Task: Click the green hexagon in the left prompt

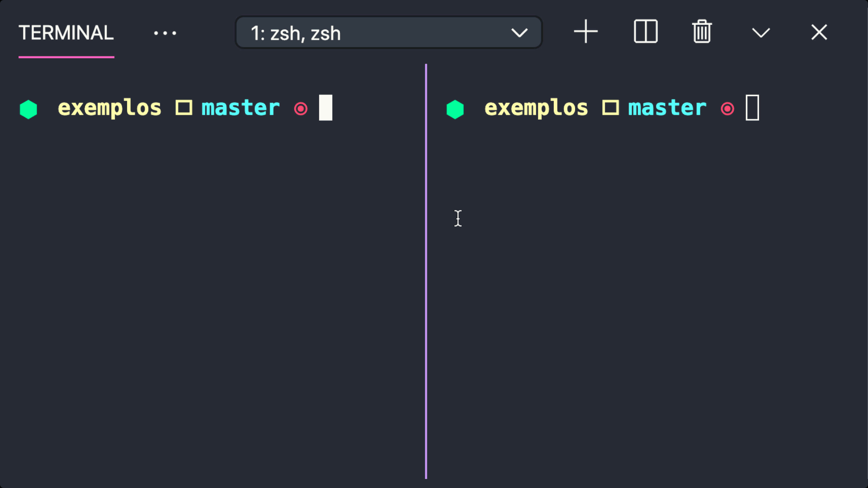Action: coord(28,108)
